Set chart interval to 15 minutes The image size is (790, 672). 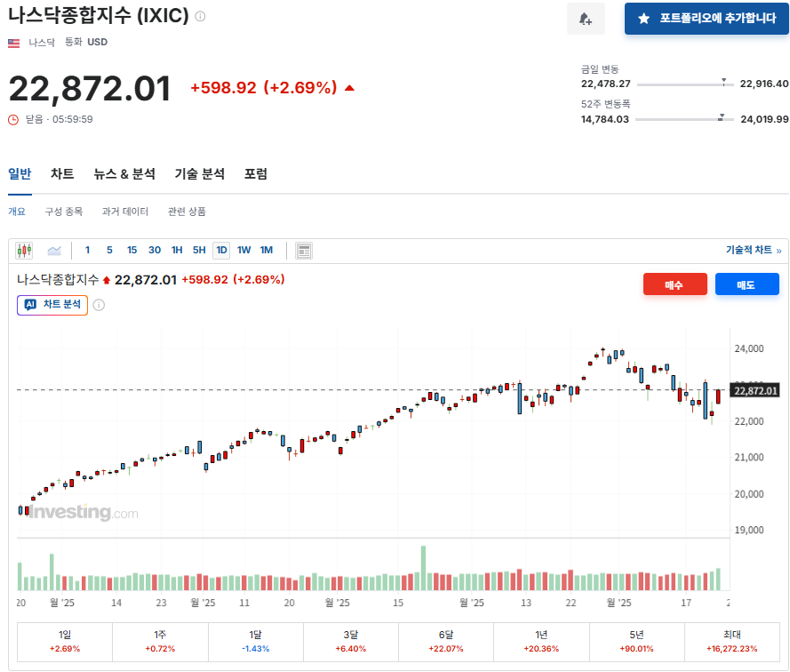[132, 250]
